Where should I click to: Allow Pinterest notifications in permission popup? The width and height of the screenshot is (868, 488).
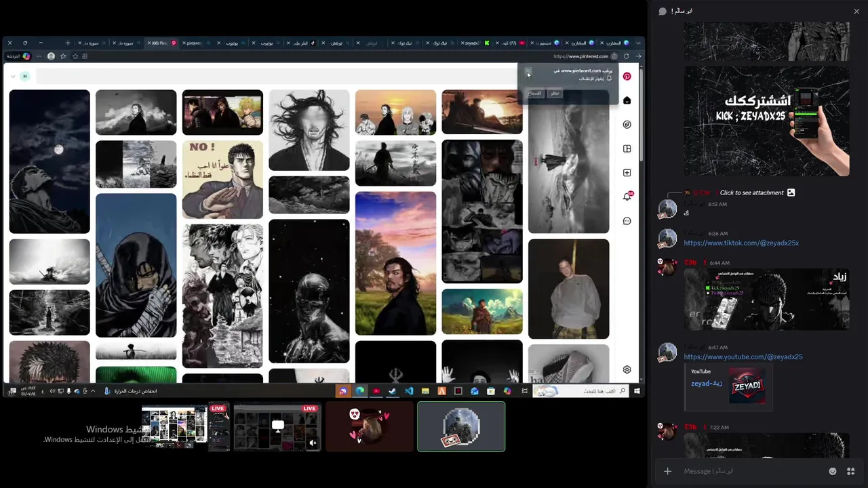pyautogui.click(x=536, y=93)
